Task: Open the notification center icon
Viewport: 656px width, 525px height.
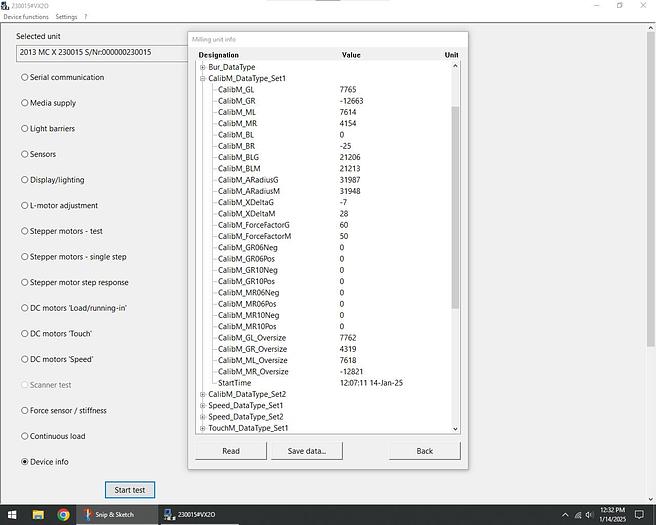Action: (x=638, y=515)
